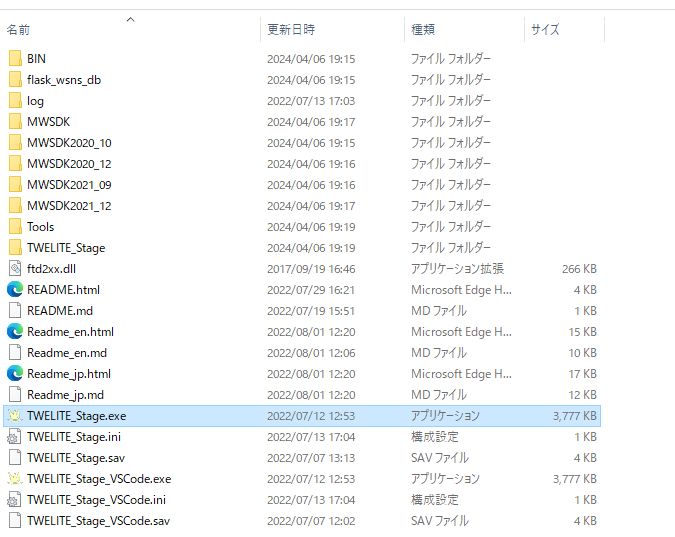Select the folder name MWSDK

tap(48, 122)
